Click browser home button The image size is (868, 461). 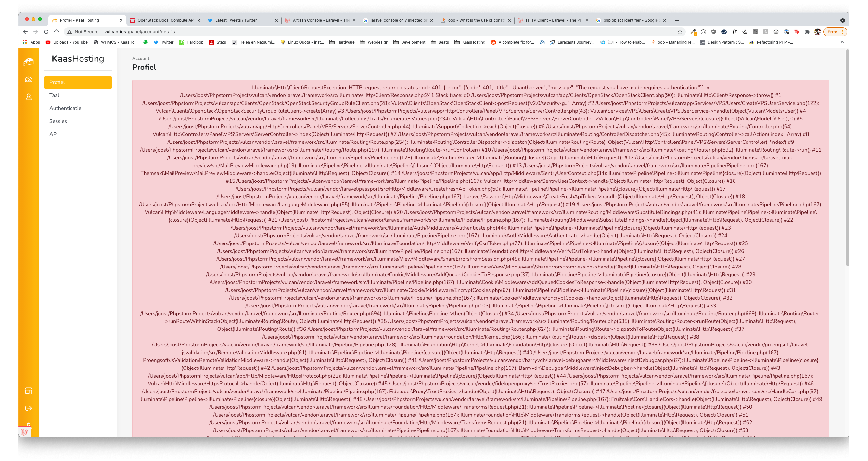(x=57, y=32)
